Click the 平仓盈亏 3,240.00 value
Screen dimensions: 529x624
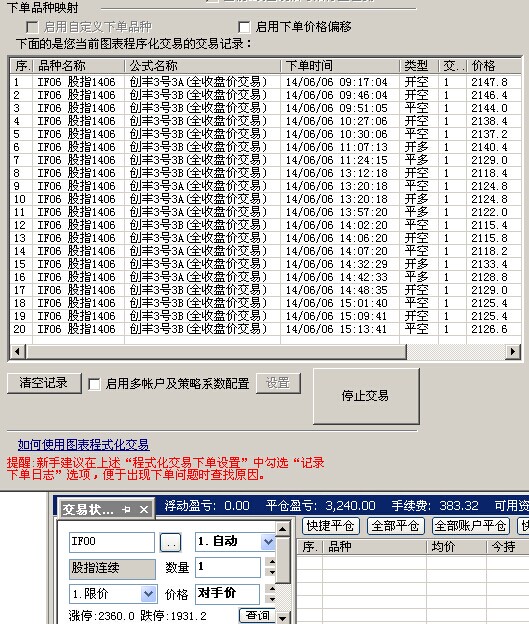point(350,506)
